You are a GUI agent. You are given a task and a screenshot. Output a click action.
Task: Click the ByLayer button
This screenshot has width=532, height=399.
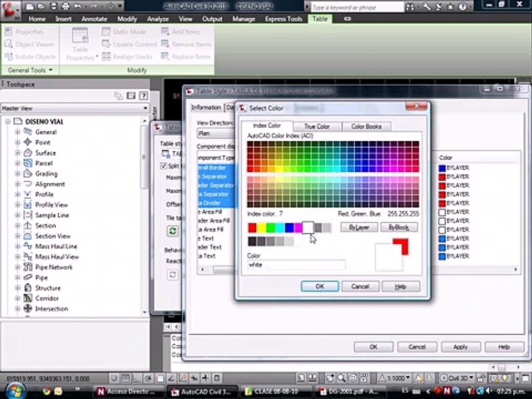359,227
